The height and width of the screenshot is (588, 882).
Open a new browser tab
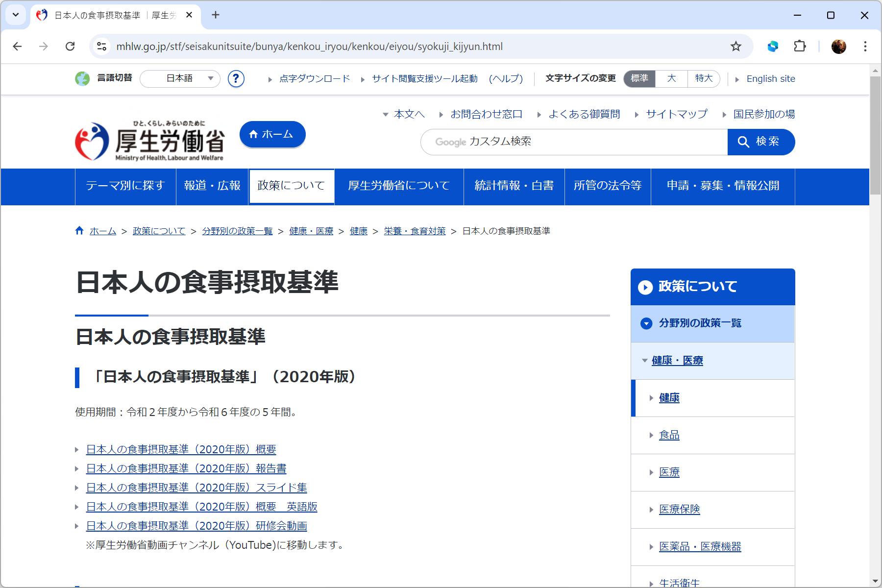point(216,15)
